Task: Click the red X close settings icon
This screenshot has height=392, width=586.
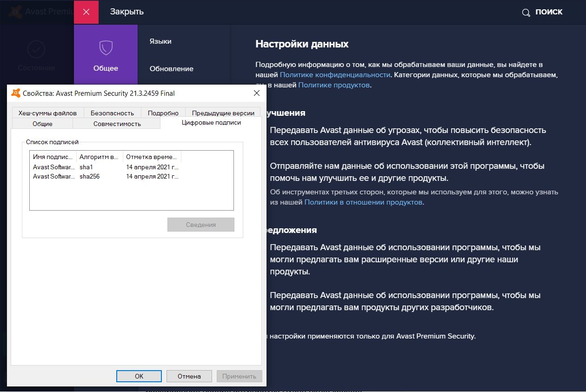Action: pyautogui.click(x=86, y=12)
